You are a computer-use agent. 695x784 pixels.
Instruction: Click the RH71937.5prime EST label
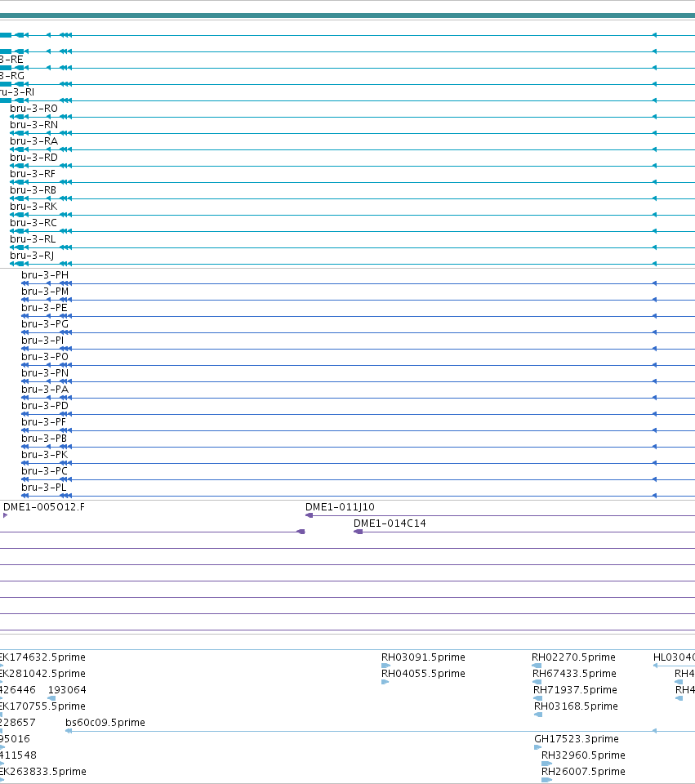tap(576, 690)
